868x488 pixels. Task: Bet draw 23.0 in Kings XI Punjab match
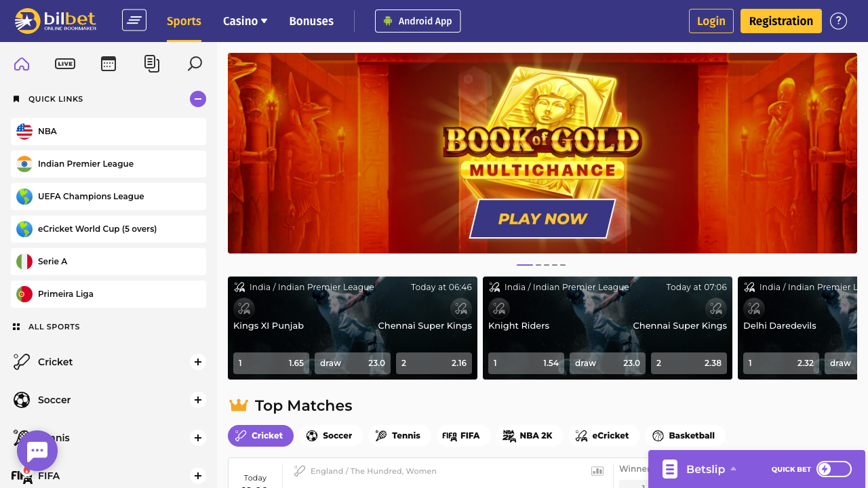click(353, 363)
